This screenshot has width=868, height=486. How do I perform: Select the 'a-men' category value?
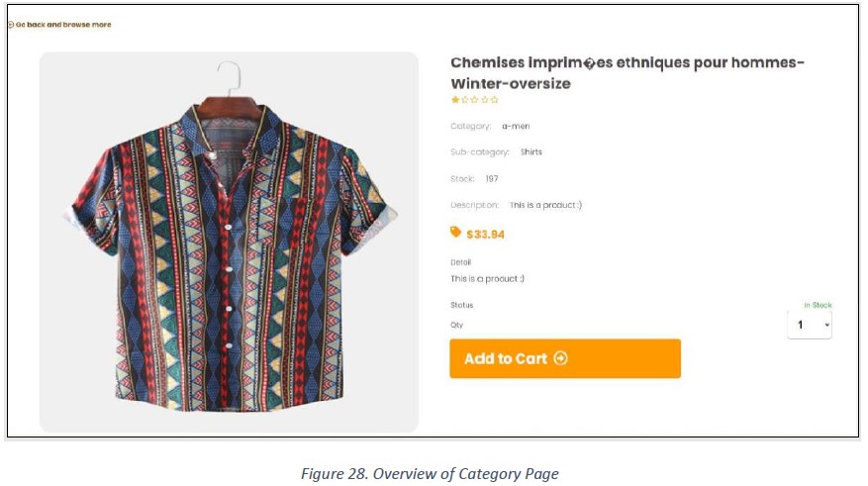point(516,127)
